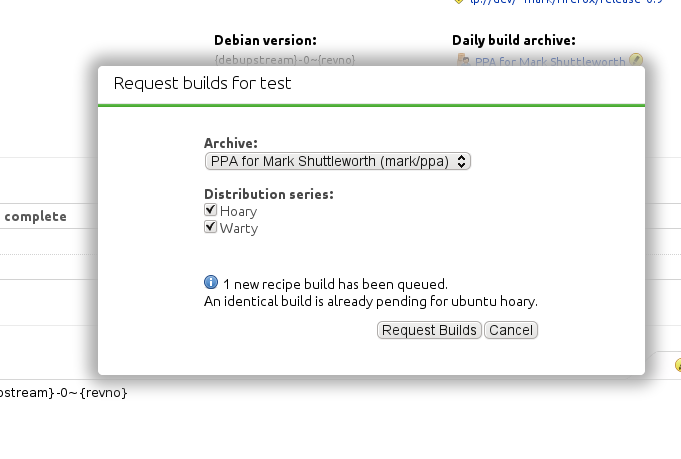Click Request Builds button
This screenshot has width=681, height=459.
point(430,330)
